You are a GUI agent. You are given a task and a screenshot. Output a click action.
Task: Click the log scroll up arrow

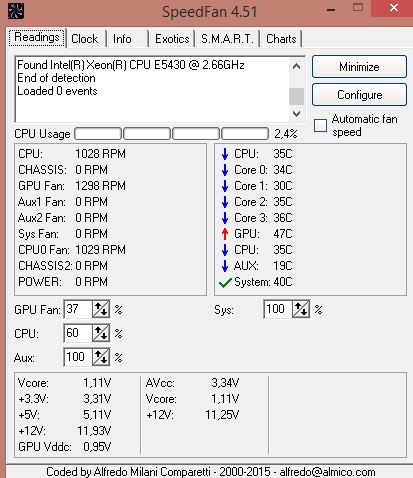pyautogui.click(x=296, y=66)
